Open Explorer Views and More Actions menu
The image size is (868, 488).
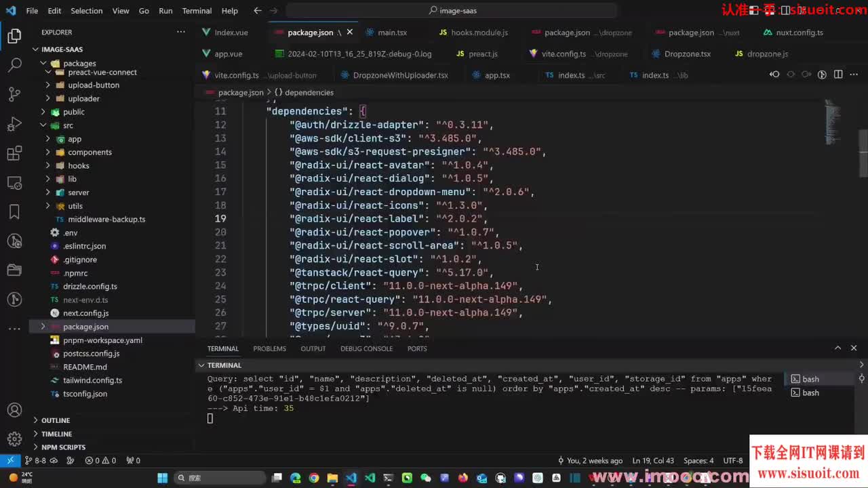coord(181,32)
